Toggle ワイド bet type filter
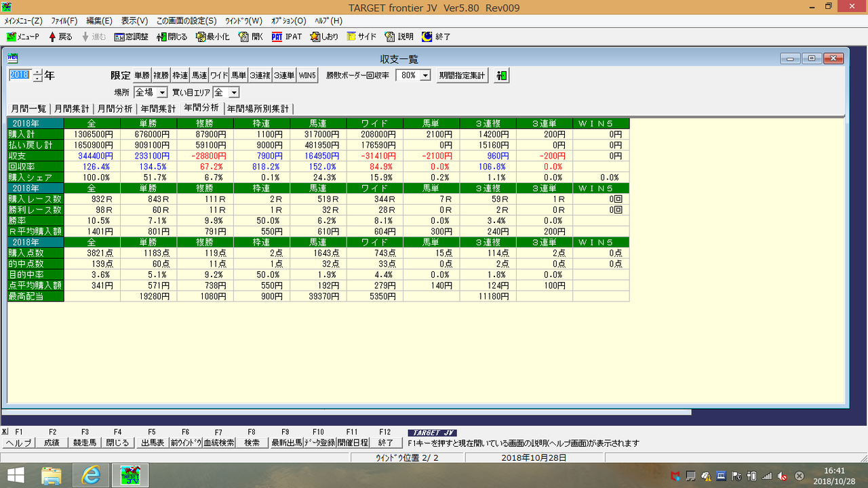This screenshot has height=488, width=868. click(x=218, y=76)
